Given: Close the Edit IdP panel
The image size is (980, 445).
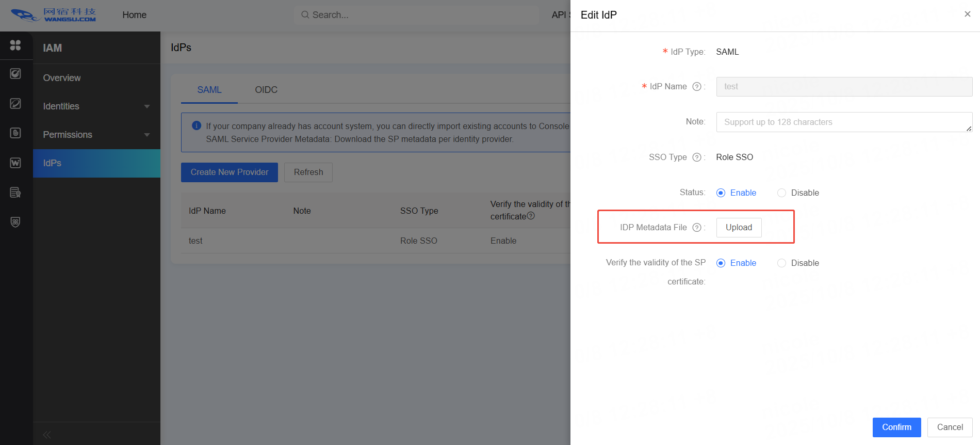Looking at the screenshot, I should (x=968, y=14).
